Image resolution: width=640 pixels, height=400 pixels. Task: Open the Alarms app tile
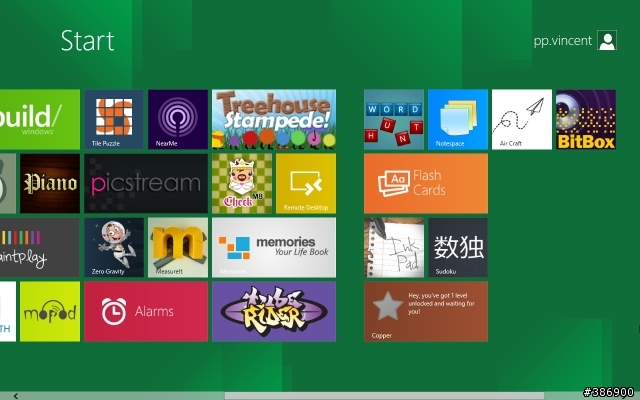coord(146,311)
